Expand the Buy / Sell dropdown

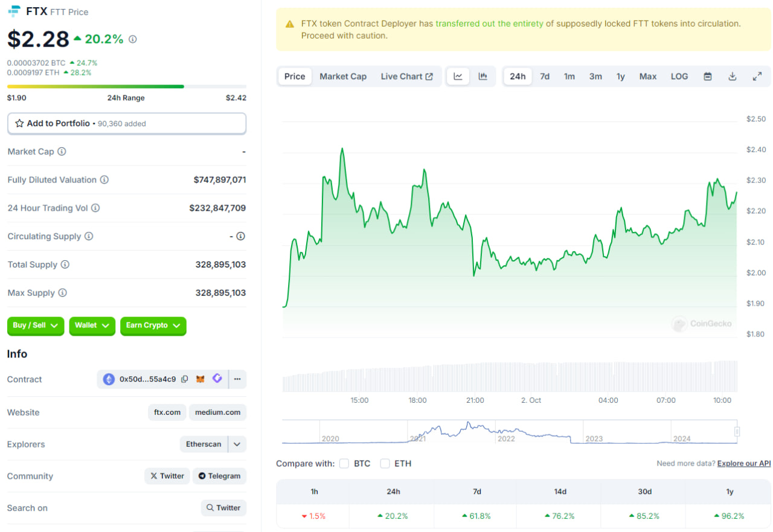pyautogui.click(x=36, y=325)
